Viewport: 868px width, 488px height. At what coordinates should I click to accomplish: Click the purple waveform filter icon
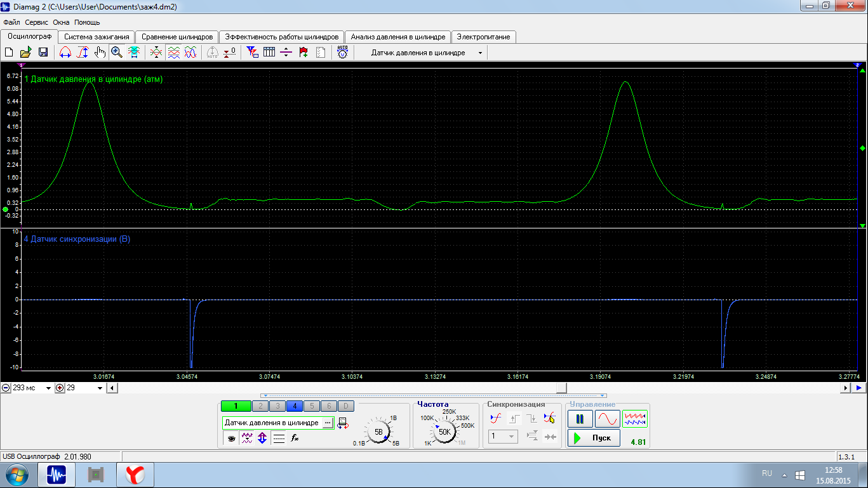coord(248,438)
